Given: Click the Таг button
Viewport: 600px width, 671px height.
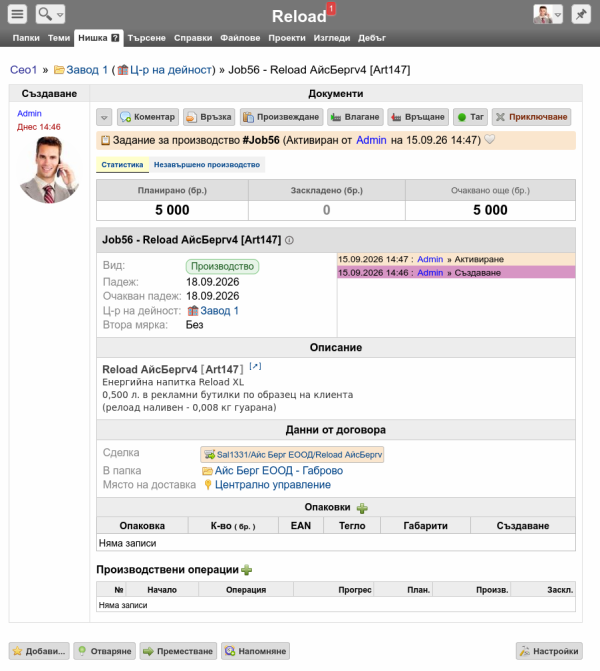Looking at the screenshot, I should pos(470,117).
